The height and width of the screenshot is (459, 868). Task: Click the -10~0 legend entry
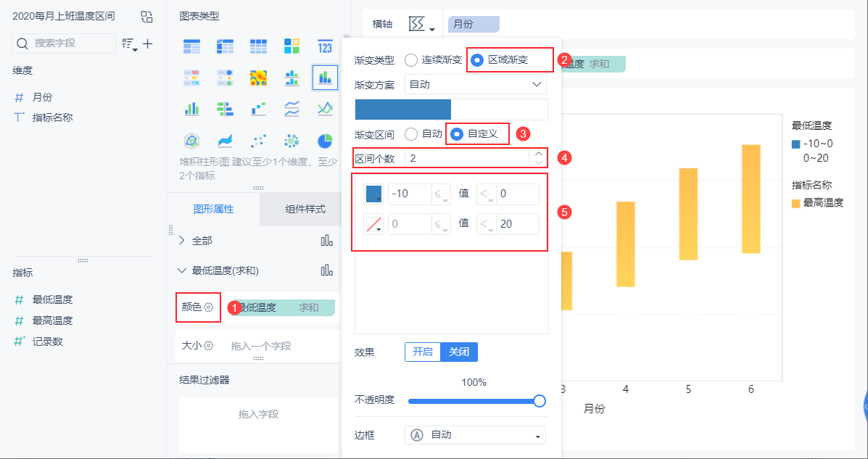tap(813, 144)
